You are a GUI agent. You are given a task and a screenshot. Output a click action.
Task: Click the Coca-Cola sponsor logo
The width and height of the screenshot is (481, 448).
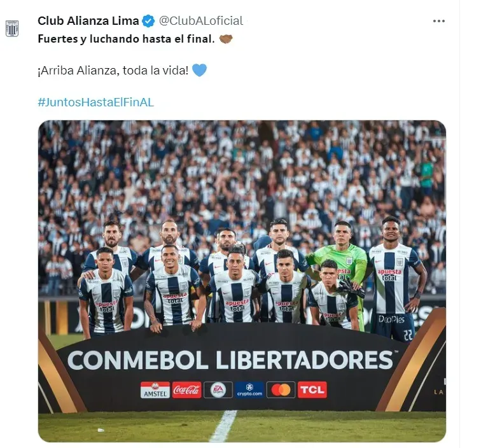click(186, 389)
